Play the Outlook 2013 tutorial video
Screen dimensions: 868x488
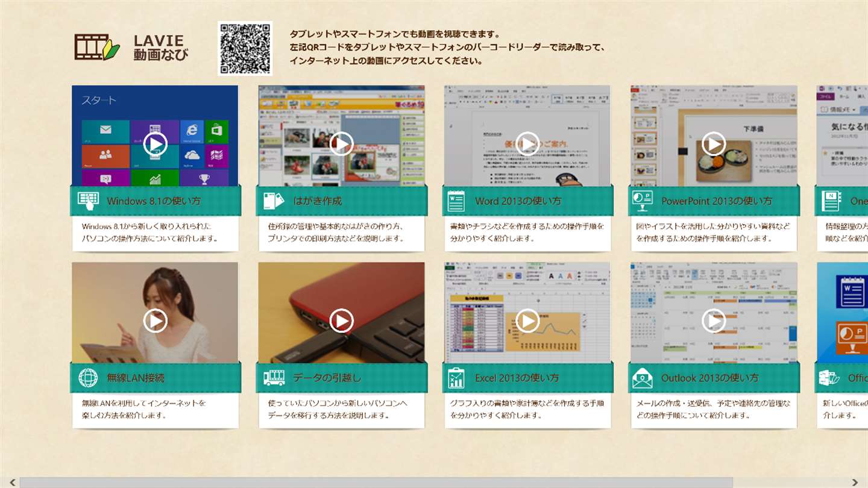click(714, 321)
